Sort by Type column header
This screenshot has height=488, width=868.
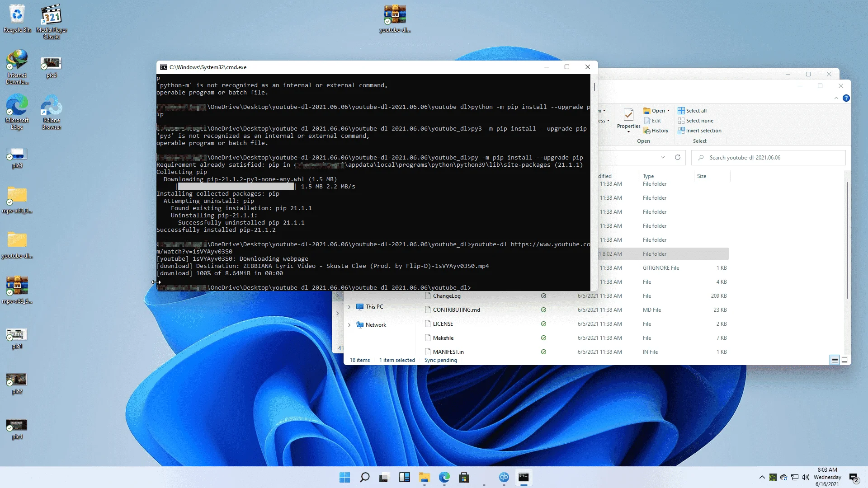pyautogui.click(x=667, y=176)
